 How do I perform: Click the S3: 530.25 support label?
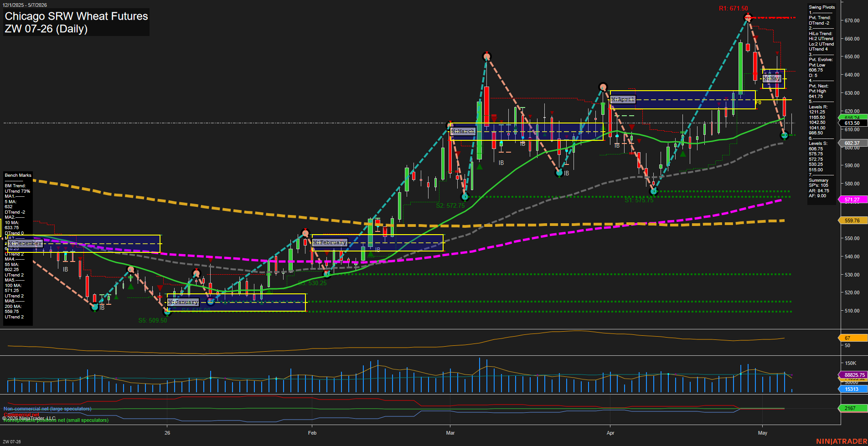[x=312, y=283]
